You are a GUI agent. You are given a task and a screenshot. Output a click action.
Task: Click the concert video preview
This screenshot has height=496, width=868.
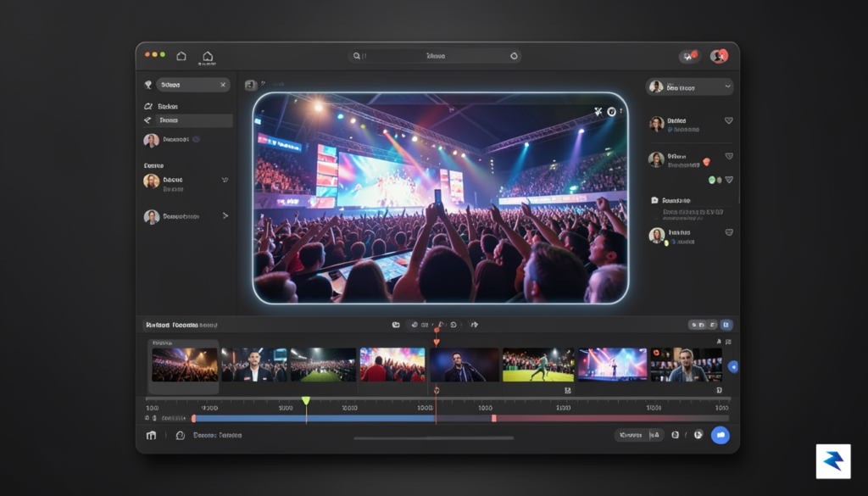pos(441,198)
